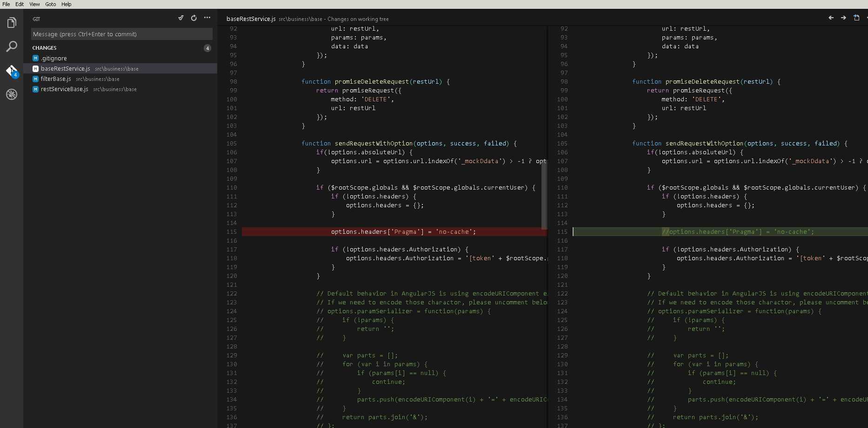Focus the commit message input field
The width and height of the screenshot is (868, 428).
point(122,34)
